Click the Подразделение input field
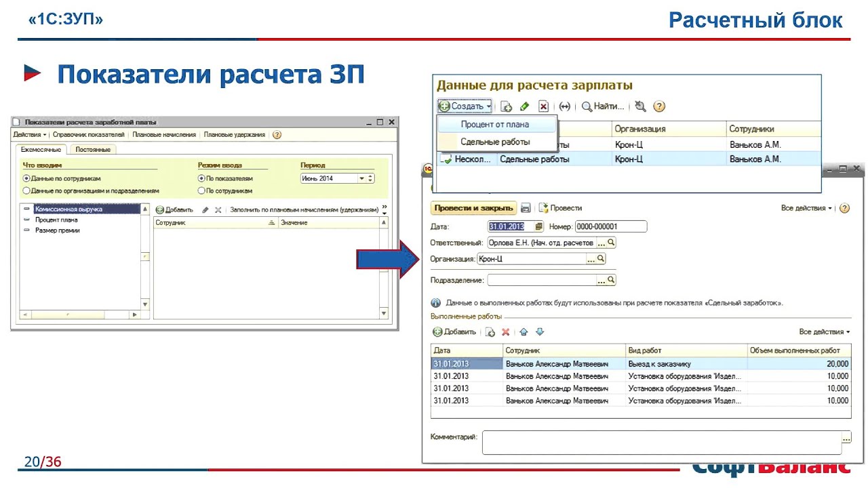The width and height of the screenshot is (868, 488). click(541, 280)
